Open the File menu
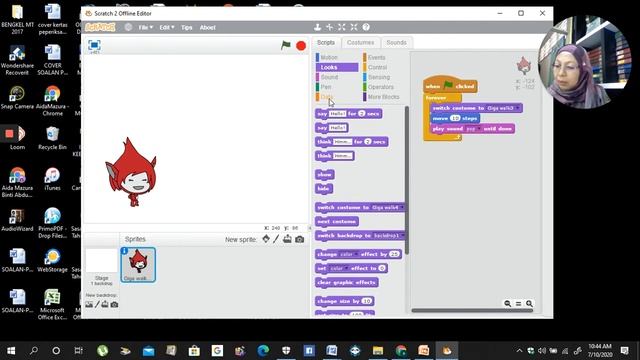This screenshot has width=640, height=360. (145, 28)
